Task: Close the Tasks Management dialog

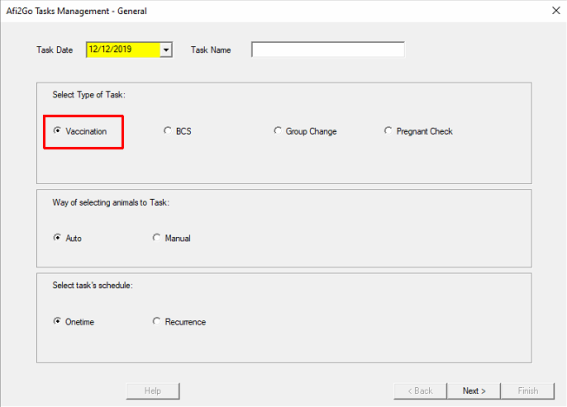Action: coord(556,10)
